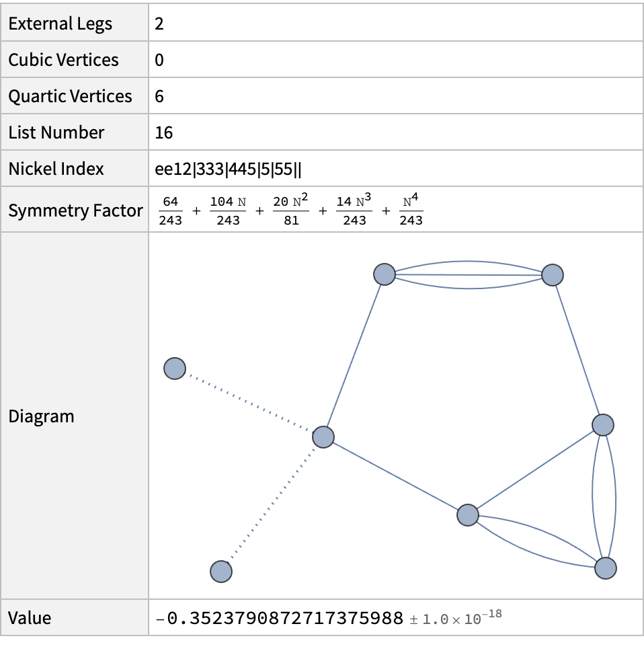Click the "Nickel Index" row label
644x659 pixels.
coord(56,169)
